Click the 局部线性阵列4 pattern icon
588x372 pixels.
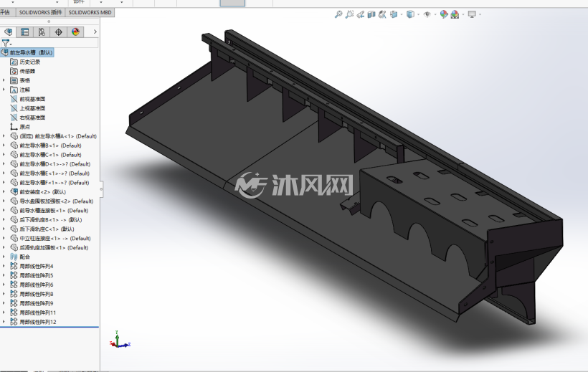14,266
